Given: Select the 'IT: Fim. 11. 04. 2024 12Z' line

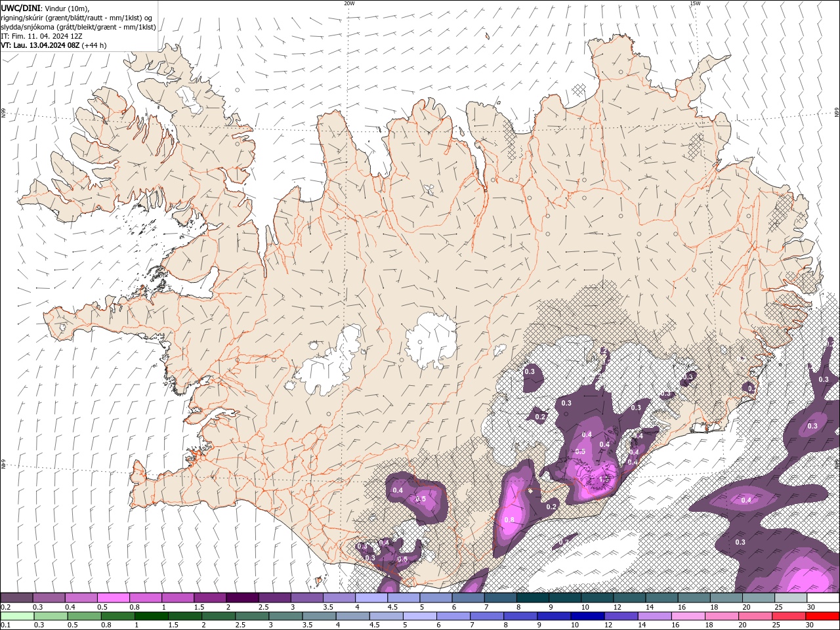Looking at the screenshot, I should coord(42,36).
